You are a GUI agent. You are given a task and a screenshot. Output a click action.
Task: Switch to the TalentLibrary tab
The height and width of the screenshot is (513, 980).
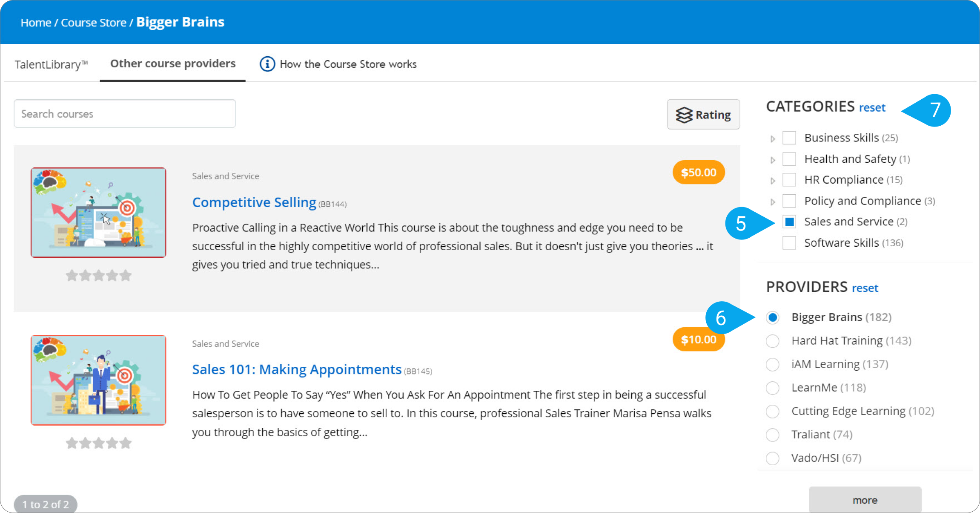click(x=51, y=64)
